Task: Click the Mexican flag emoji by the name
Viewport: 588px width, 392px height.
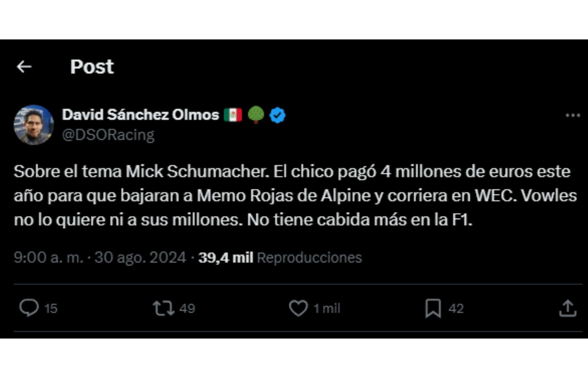Action: point(233,115)
